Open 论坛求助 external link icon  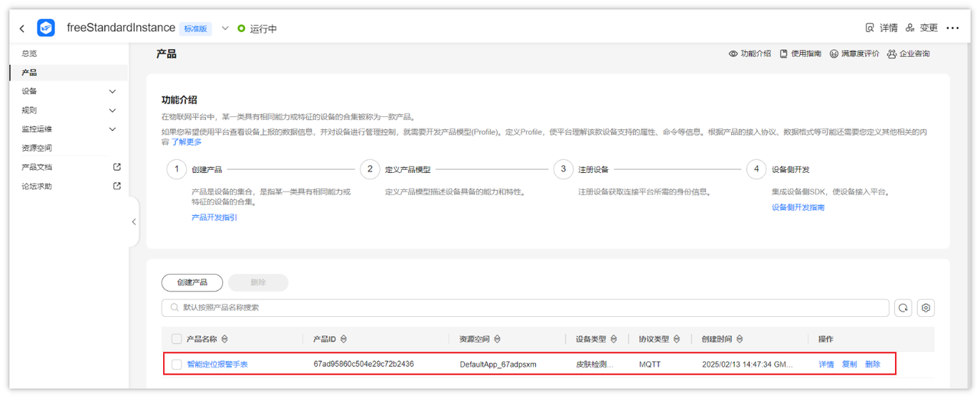(117, 186)
